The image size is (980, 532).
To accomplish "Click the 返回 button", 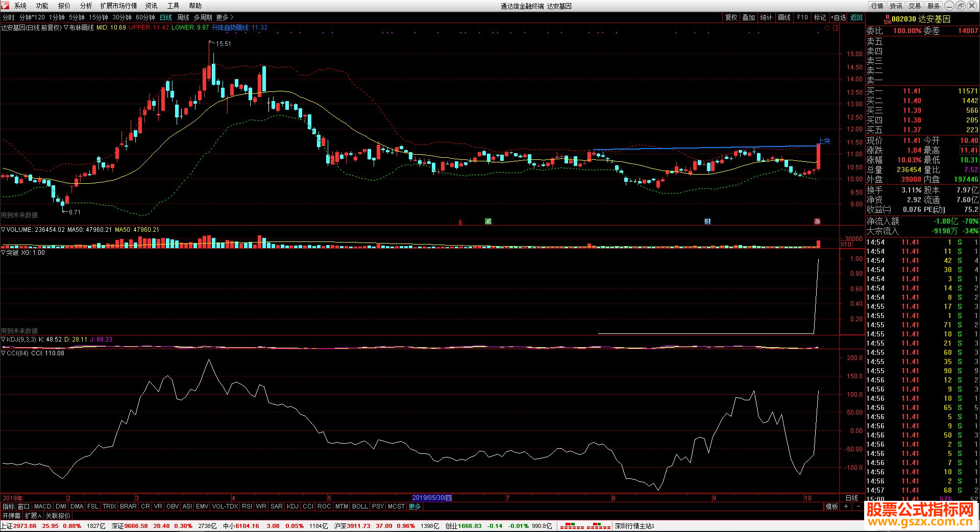I will (856, 17).
